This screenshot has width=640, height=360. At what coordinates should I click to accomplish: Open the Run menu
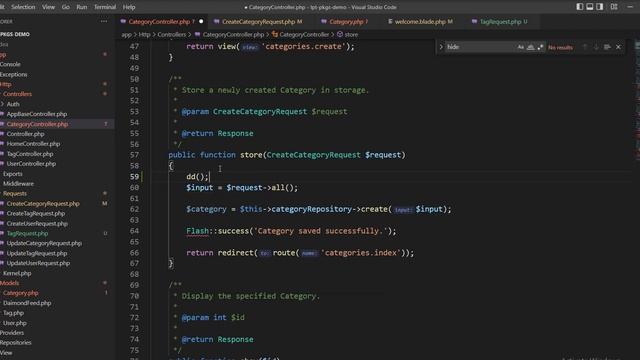82,7
